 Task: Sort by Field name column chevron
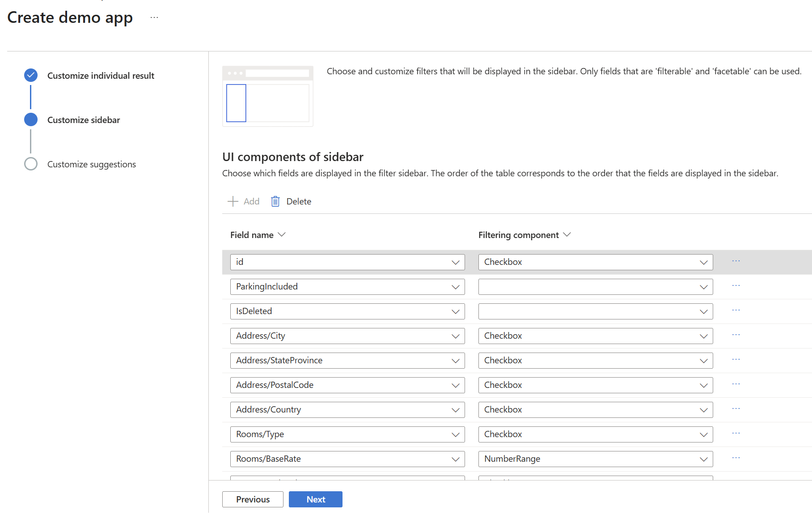coord(282,234)
